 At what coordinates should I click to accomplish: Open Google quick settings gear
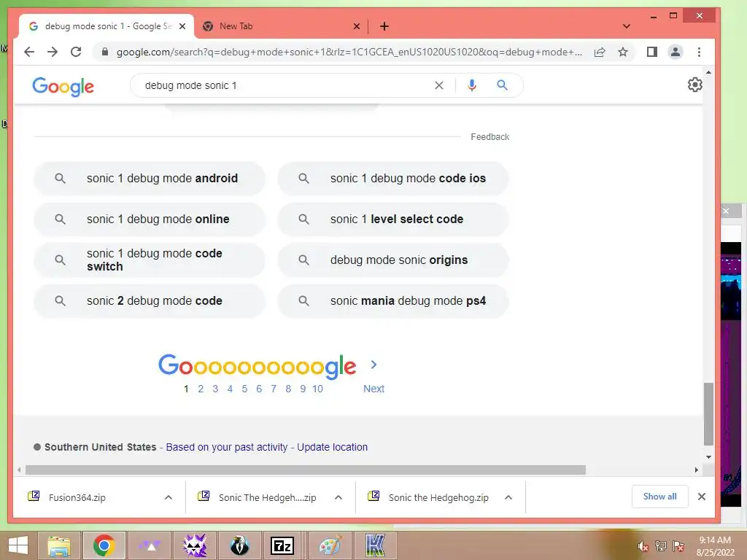pos(695,85)
